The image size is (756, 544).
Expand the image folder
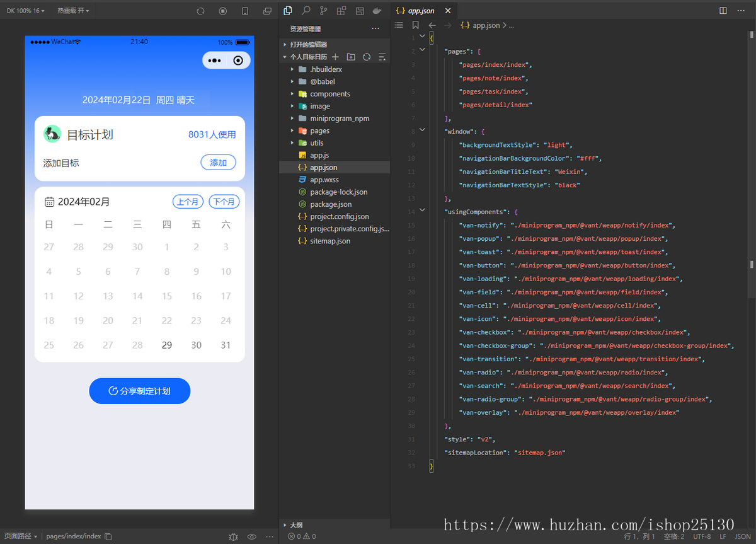335,106
